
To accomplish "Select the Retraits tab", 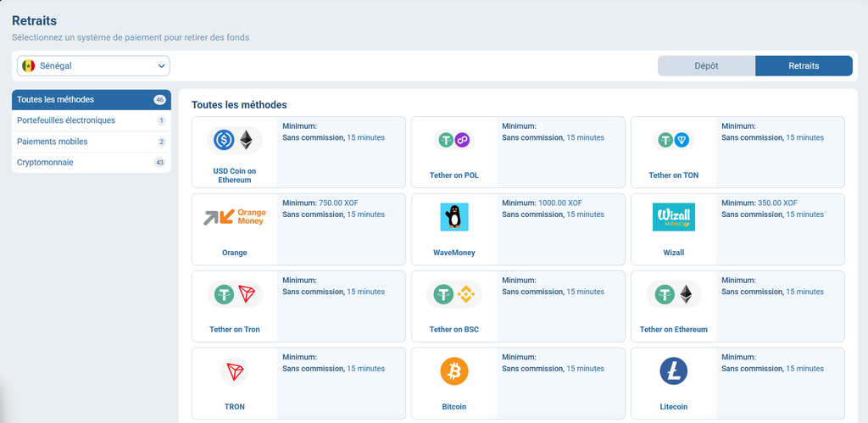I will pyautogui.click(x=804, y=66).
